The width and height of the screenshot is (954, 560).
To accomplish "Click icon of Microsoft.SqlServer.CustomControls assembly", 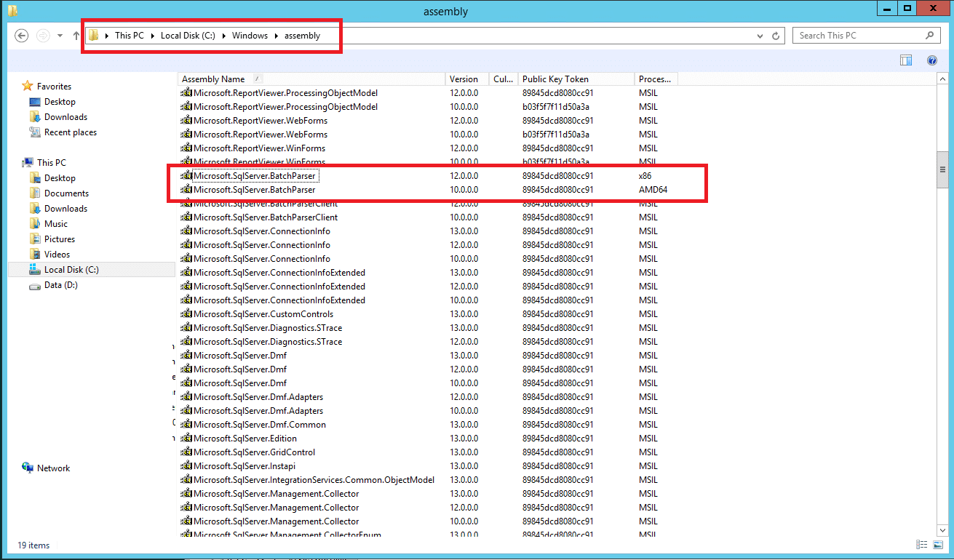I will [x=186, y=314].
